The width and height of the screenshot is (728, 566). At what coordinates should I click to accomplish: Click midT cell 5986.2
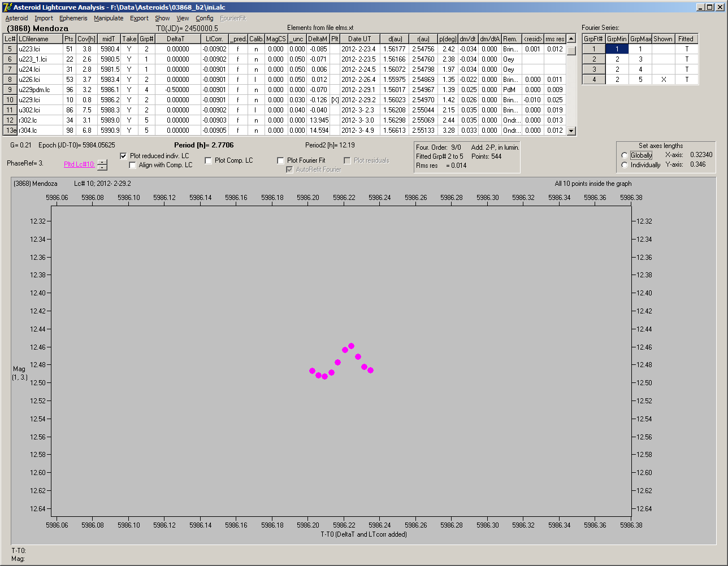click(x=109, y=100)
